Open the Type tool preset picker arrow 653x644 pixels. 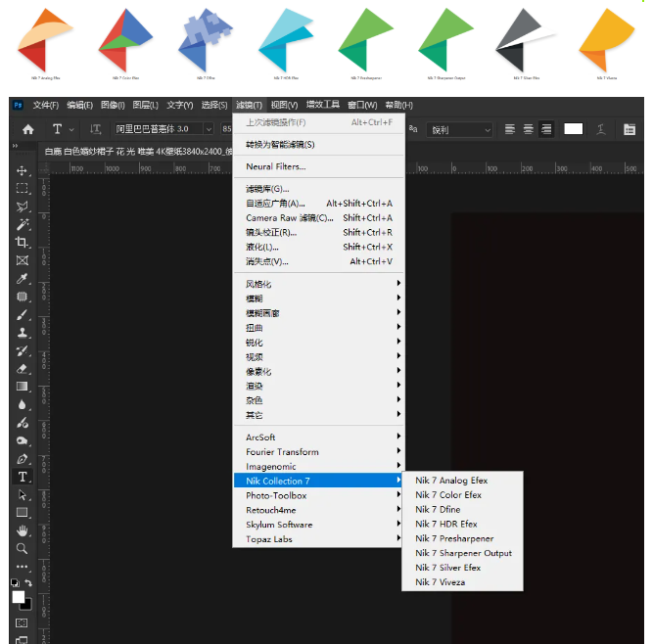[x=71, y=129]
